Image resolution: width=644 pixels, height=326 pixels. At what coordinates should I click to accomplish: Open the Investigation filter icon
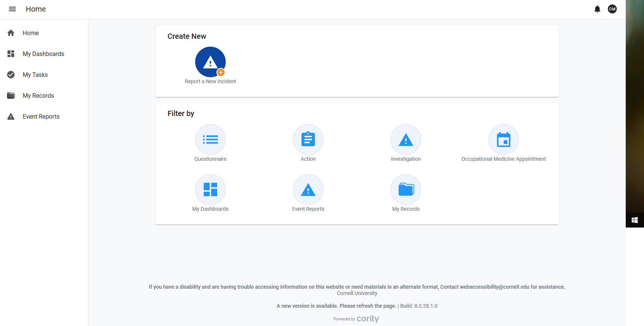pyautogui.click(x=406, y=140)
